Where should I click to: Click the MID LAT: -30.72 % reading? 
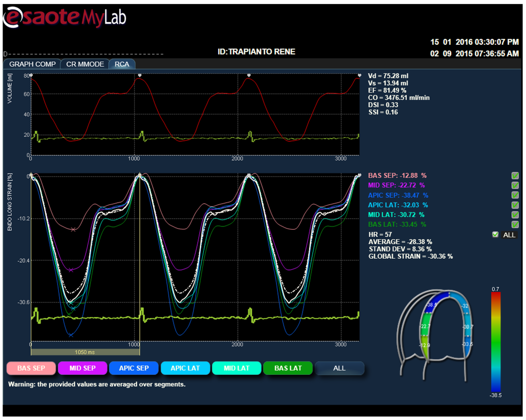click(x=396, y=215)
